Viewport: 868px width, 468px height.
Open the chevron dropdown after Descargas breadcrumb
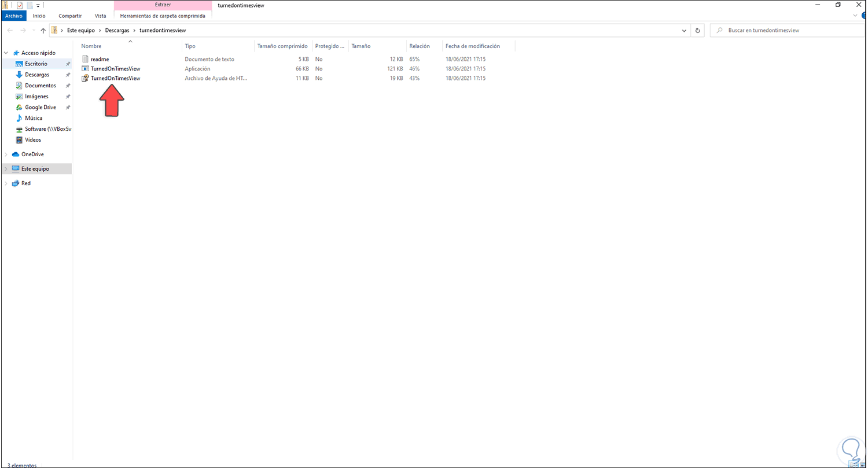pyautogui.click(x=135, y=30)
